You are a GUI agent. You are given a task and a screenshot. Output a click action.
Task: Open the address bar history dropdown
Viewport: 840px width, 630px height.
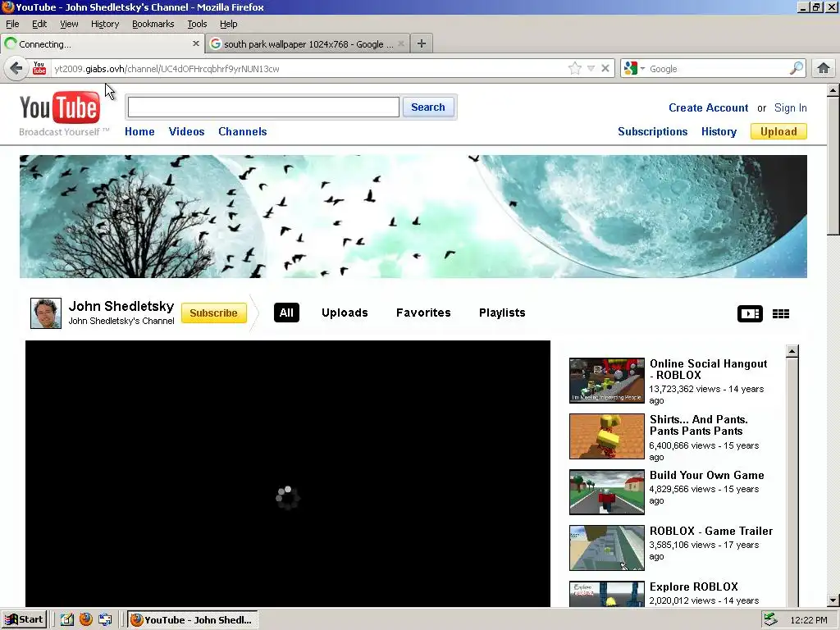click(x=591, y=69)
